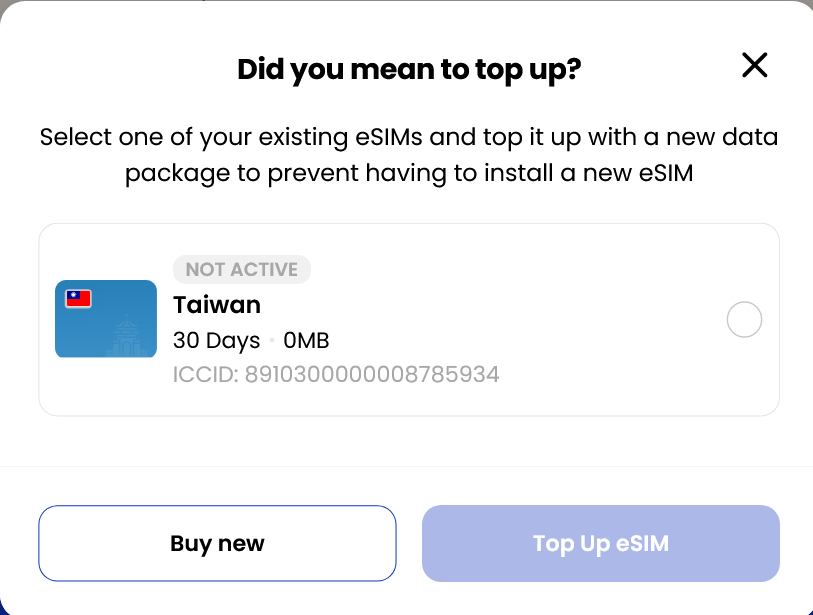Select the Taiwan eSIM thumbnail image

pos(105,318)
